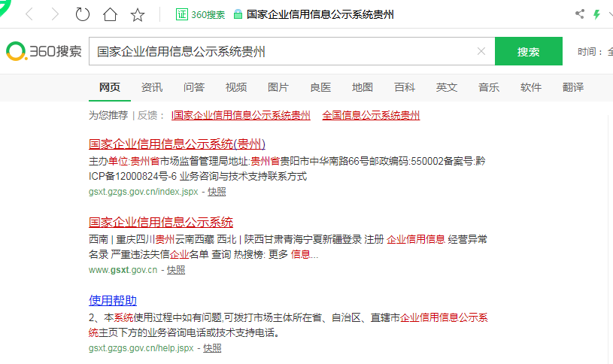Open result 国家企业信用信息公示系统(贵州)
The width and height of the screenshot is (613, 364).
tap(177, 144)
